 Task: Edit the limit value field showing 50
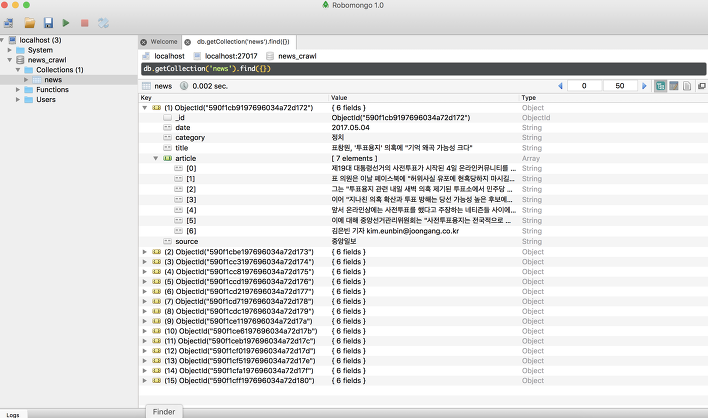[620, 86]
